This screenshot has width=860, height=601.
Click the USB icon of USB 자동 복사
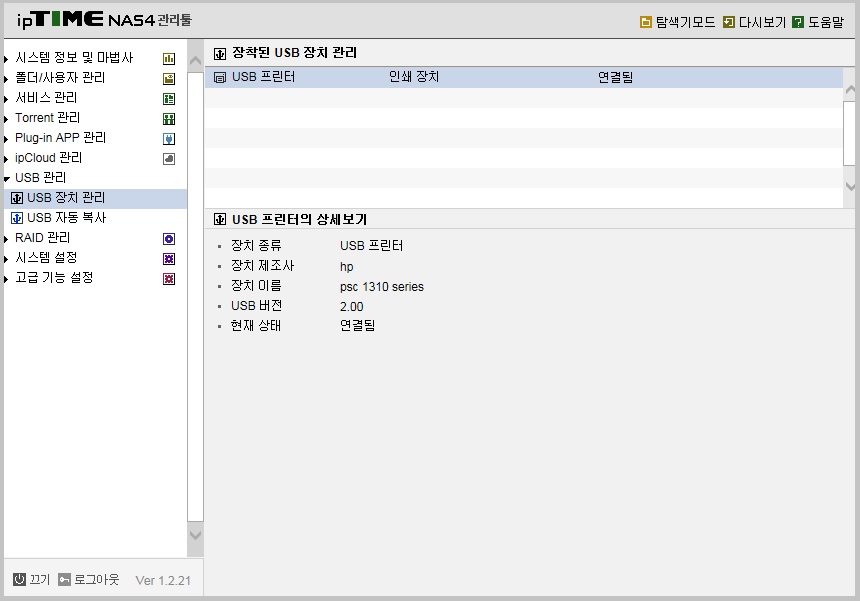17,218
